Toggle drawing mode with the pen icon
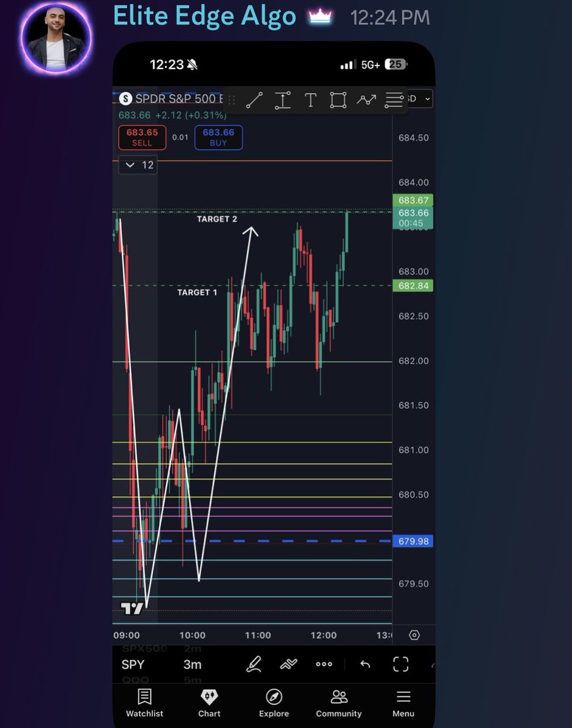The image size is (572, 728). [254, 664]
